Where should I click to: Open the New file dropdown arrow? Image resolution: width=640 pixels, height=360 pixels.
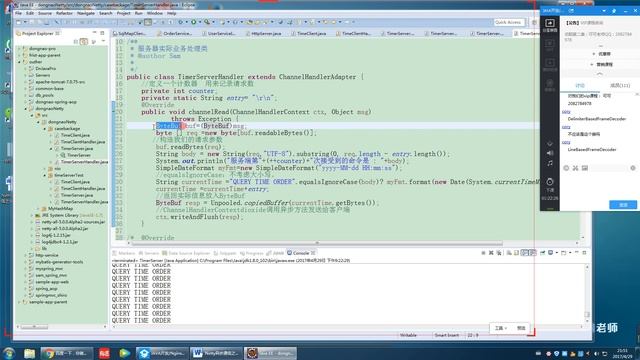click(25, 22)
